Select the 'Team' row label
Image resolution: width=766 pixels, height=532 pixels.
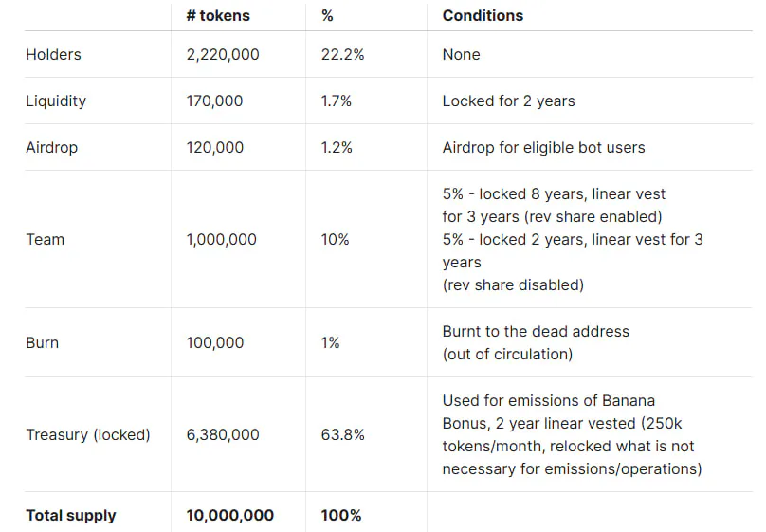(x=45, y=239)
